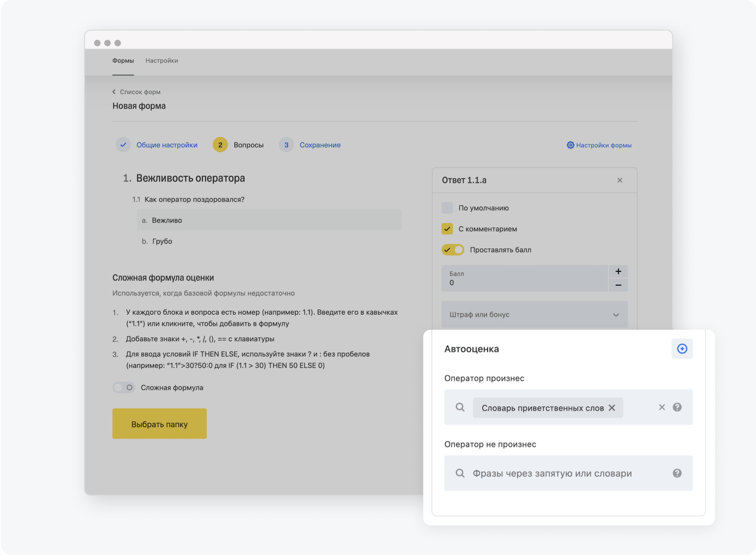Uncheck the С комментарием checkbox
This screenshot has width=756, height=555.
click(x=447, y=229)
